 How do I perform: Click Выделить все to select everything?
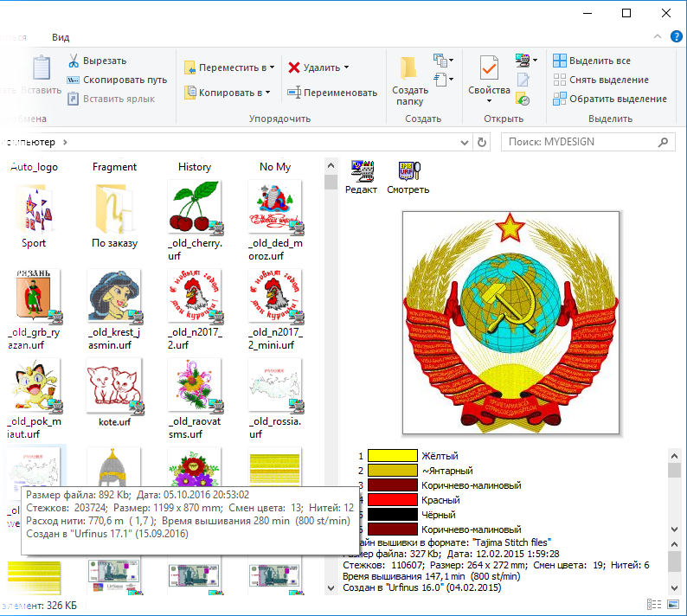tap(600, 61)
